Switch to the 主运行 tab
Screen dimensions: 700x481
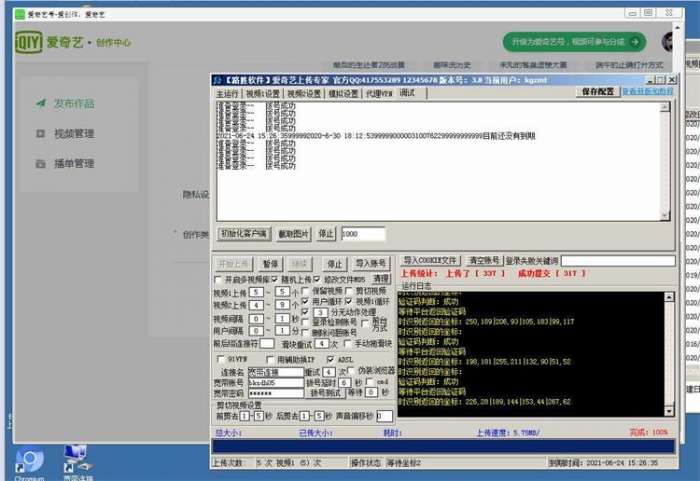coord(228,94)
